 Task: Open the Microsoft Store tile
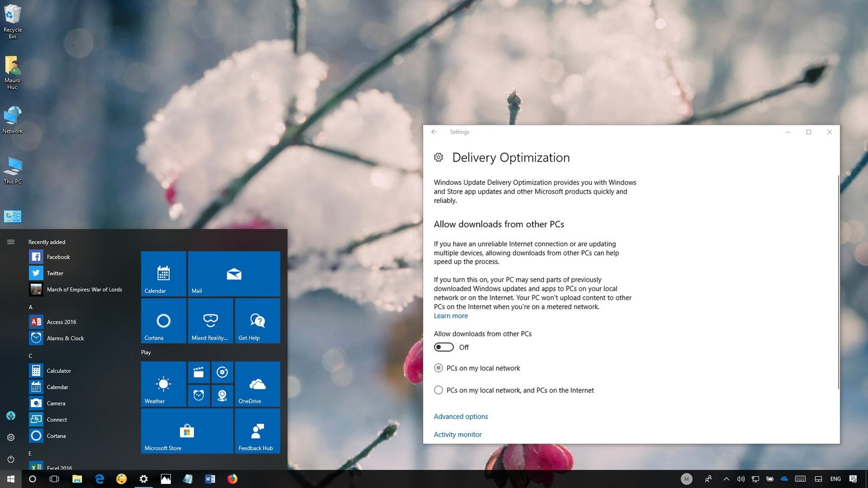[x=187, y=431]
